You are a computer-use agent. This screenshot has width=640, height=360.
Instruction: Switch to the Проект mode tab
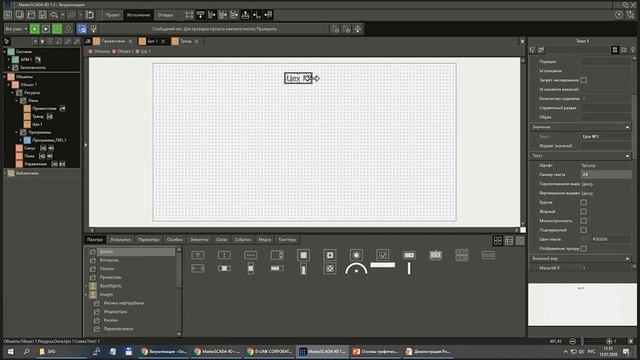click(112, 15)
